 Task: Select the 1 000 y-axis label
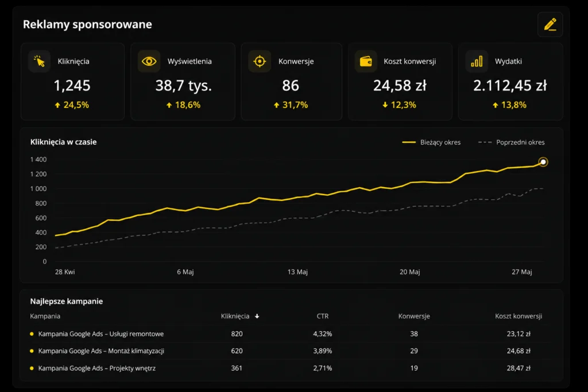tap(38, 189)
